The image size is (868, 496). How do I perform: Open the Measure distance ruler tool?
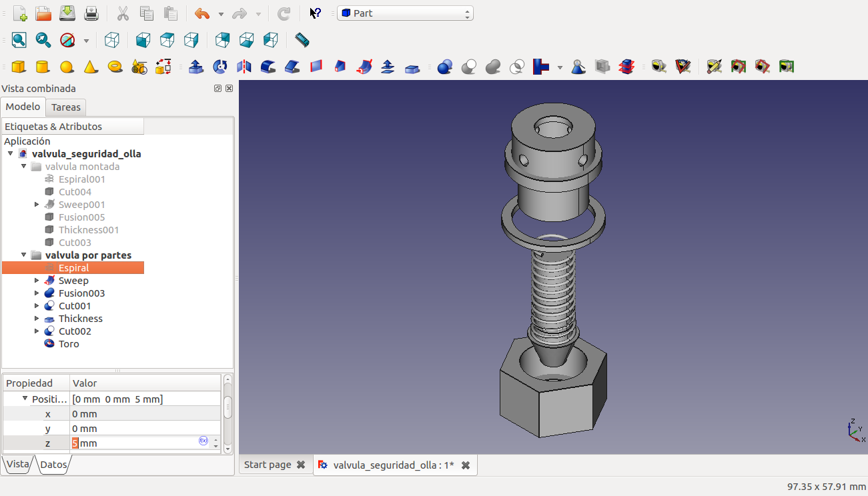[302, 40]
